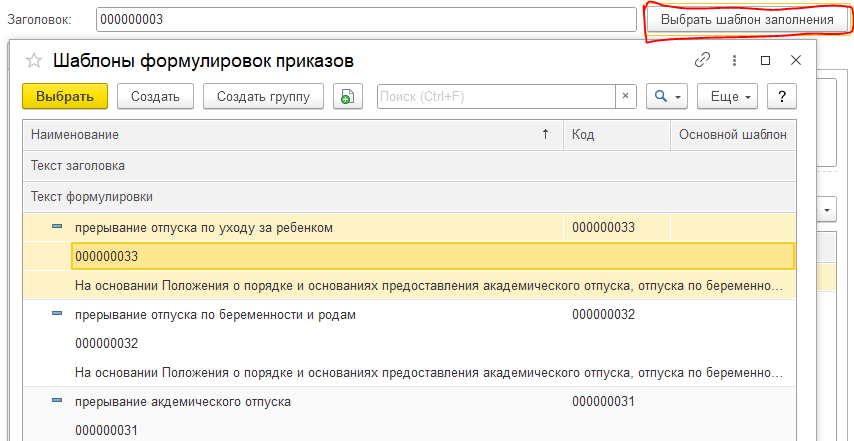
Task: Click row icon of прерывание отпуска по уходу
Action: pos(57,226)
